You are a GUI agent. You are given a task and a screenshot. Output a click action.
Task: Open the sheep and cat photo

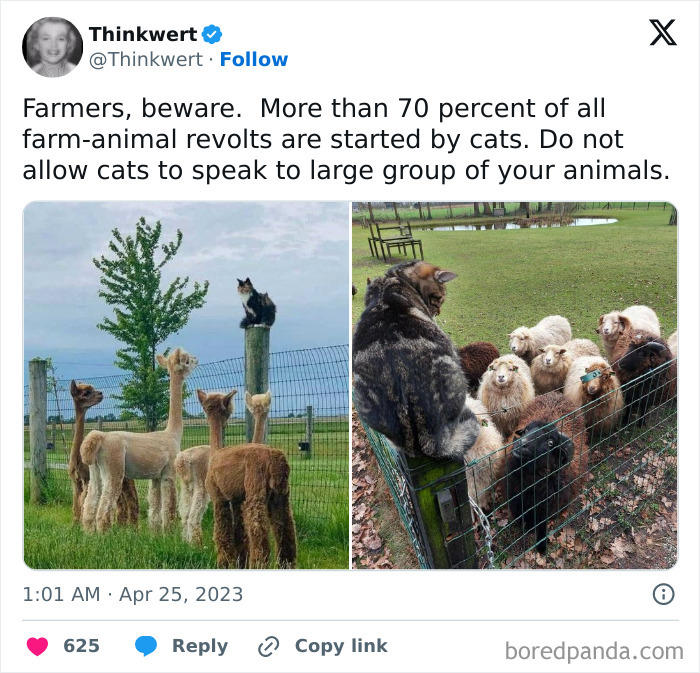pos(515,385)
